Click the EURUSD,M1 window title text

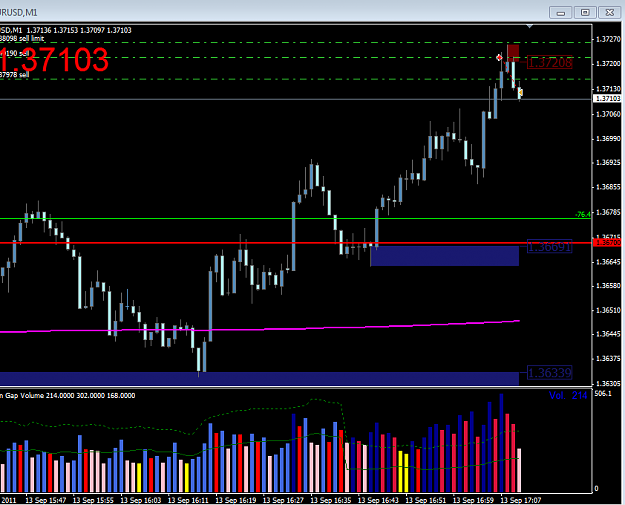coord(19,13)
